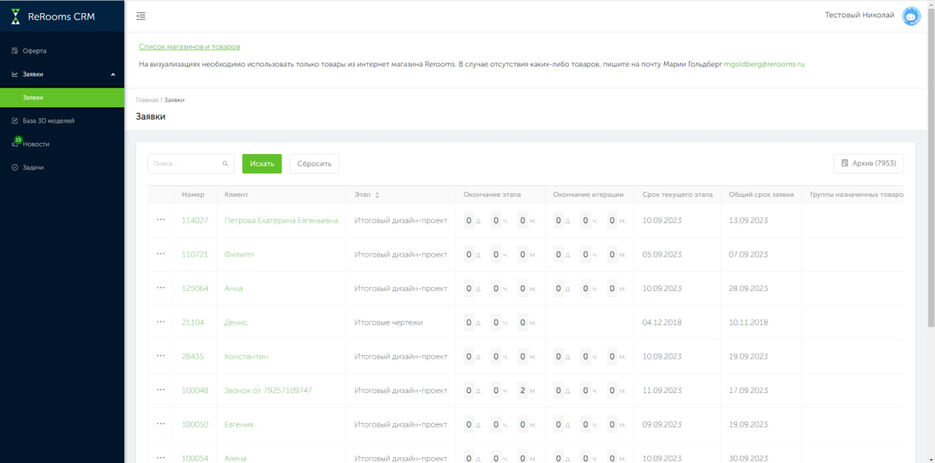Open request number 110721
The height and width of the screenshot is (463, 935).
point(194,254)
